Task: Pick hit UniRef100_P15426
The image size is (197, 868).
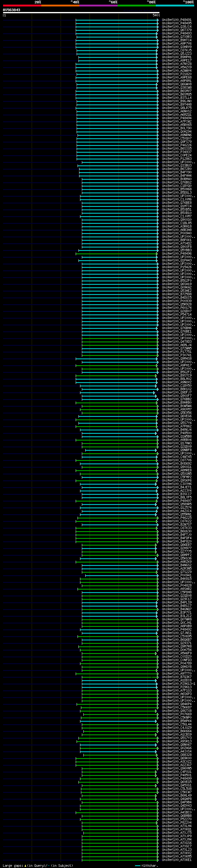Action: 176,267
